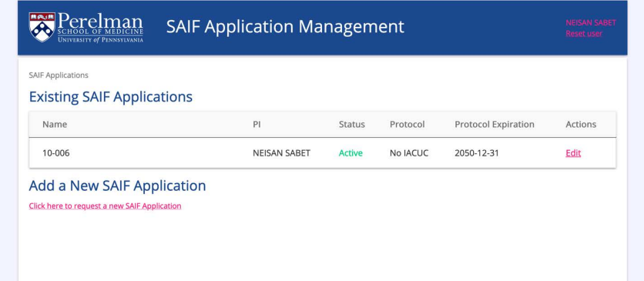Select the Status column header

coord(351,124)
